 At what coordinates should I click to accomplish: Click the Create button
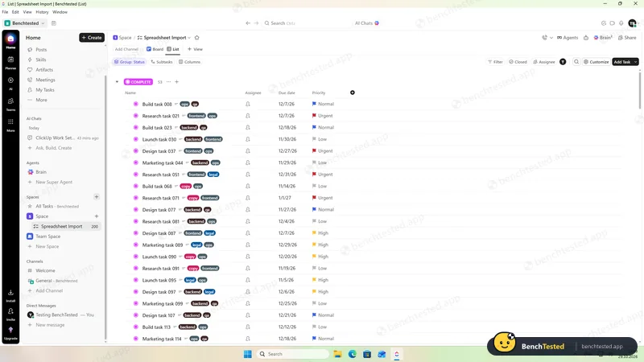[x=92, y=38]
